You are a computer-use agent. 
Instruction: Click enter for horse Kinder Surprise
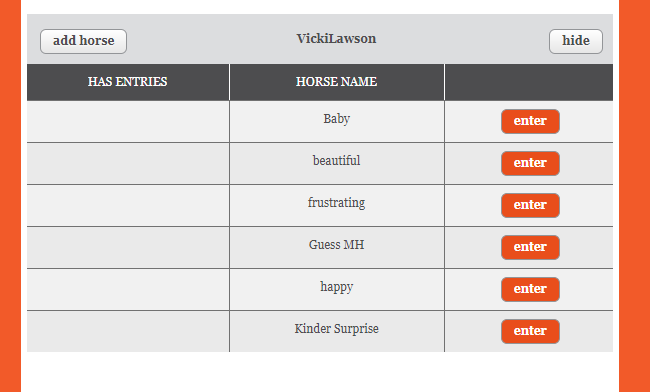coord(530,331)
